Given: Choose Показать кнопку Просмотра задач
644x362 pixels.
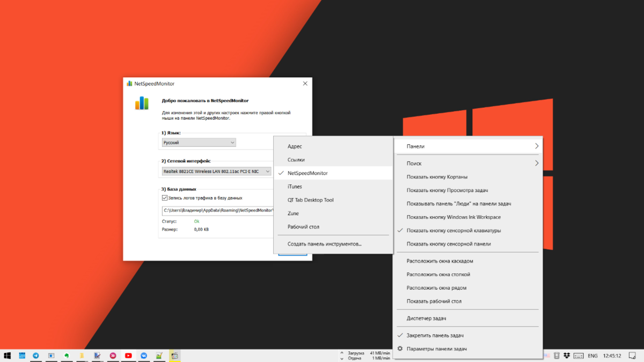Looking at the screenshot, I should tap(467, 190).
